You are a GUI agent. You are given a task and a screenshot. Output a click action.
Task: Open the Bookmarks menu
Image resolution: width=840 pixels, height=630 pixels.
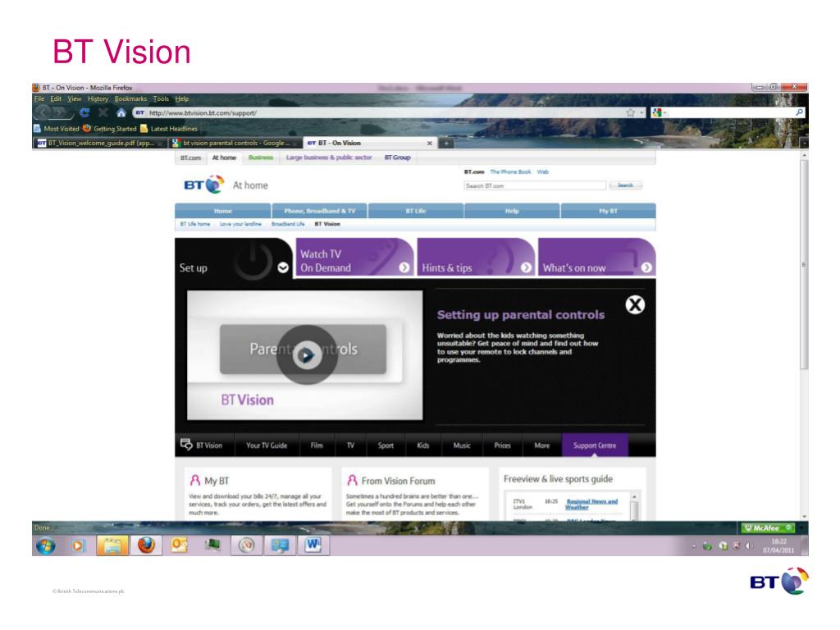(x=130, y=98)
